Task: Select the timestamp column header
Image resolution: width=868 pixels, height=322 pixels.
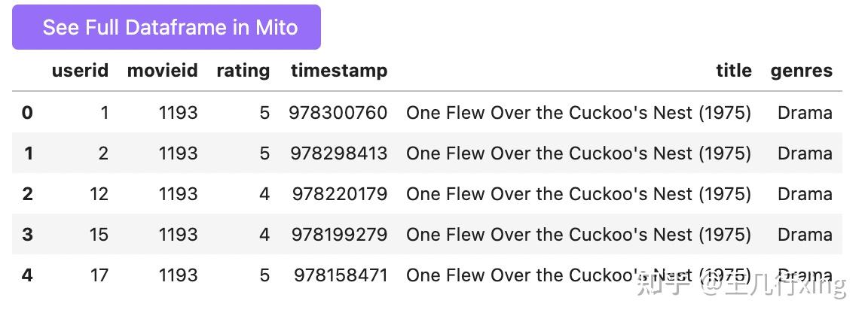Action: [x=338, y=71]
